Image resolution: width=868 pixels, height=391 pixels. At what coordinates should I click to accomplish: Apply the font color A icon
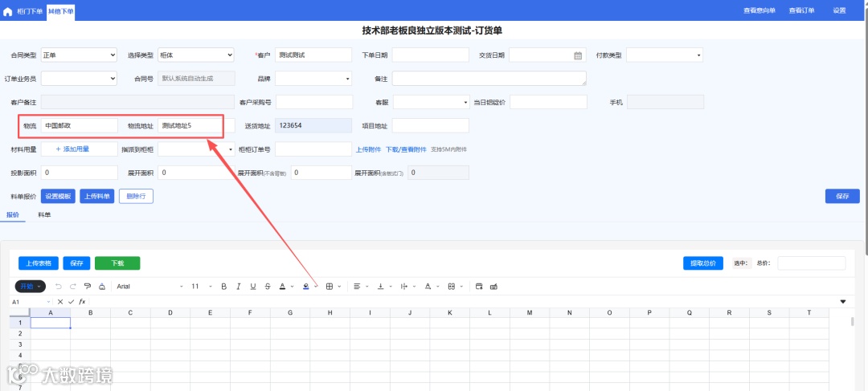282,286
